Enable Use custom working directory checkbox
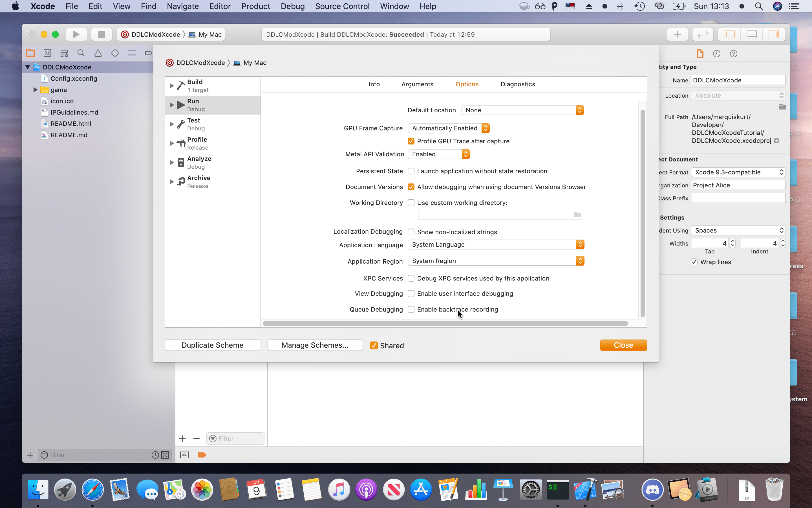The image size is (812, 508). click(x=411, y=203)
